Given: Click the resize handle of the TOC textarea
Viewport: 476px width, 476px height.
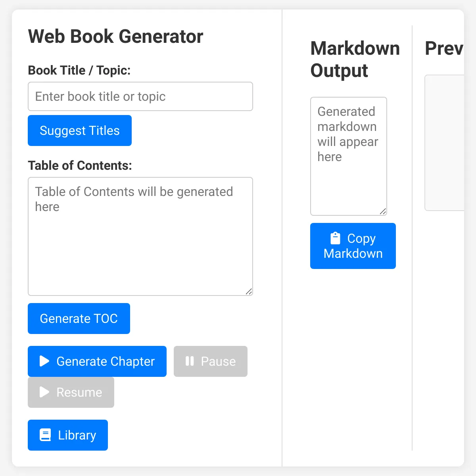Looking at the screenshot, I should pos(249,292).
